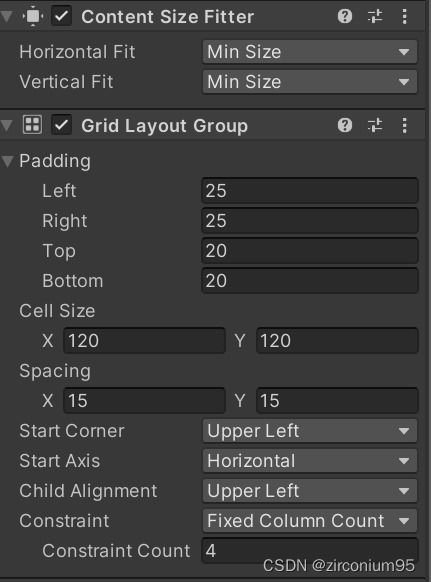The image size is (431, 582).
Task: Click the Cell Size X field
Action: [144, 341]
